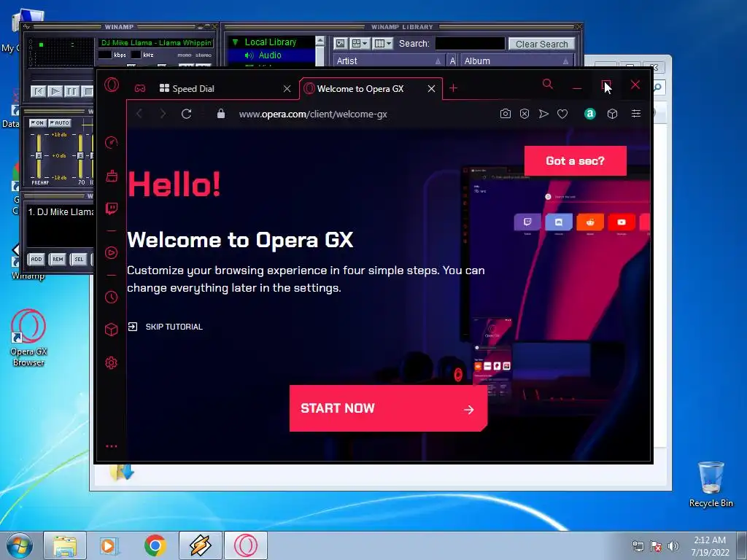The height and width of the screenshot is (560, 747).
Task: Click the SKIP TUTORIAL link
Action: click(x=166, y=327)
